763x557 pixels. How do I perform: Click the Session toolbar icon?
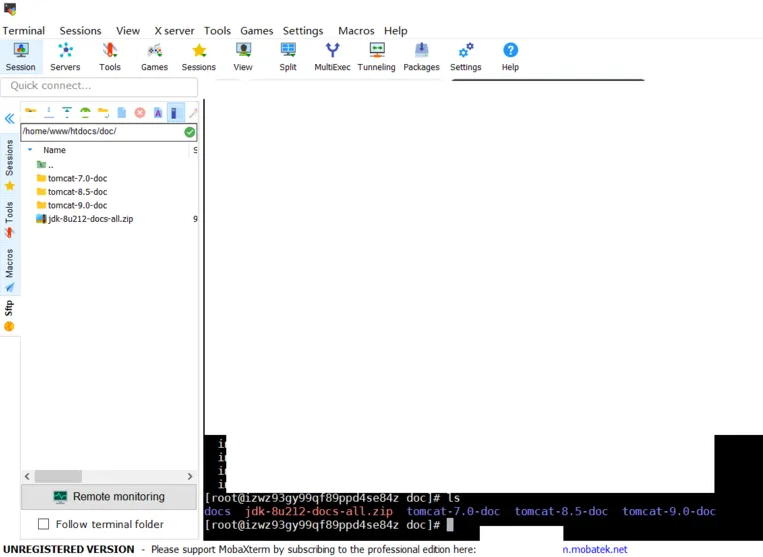[x=20, y=56]
